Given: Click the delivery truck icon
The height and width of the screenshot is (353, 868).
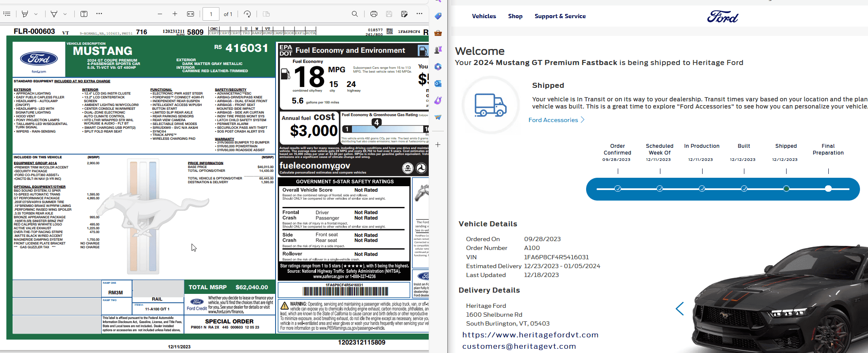Looking at the screenshot, I should tap(490, 105).
